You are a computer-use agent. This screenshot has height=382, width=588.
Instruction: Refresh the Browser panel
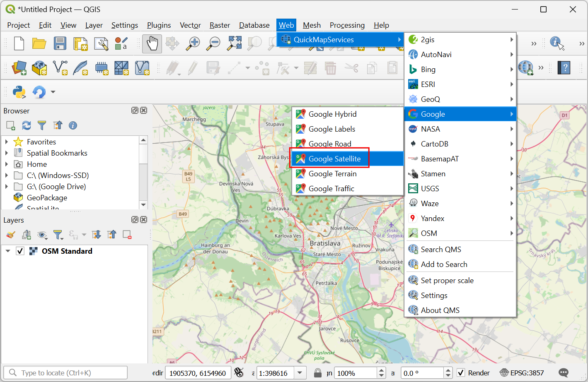(x=27, y=125)
